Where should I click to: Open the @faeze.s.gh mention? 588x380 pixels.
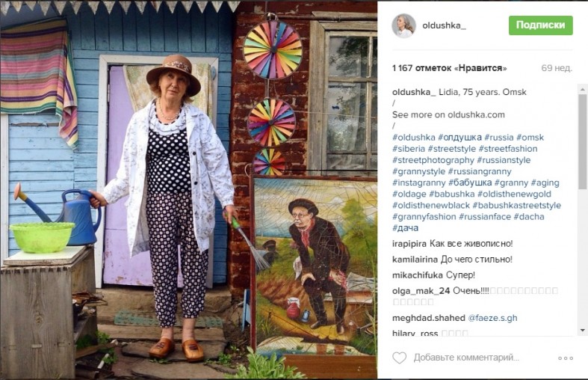(492, 318)
